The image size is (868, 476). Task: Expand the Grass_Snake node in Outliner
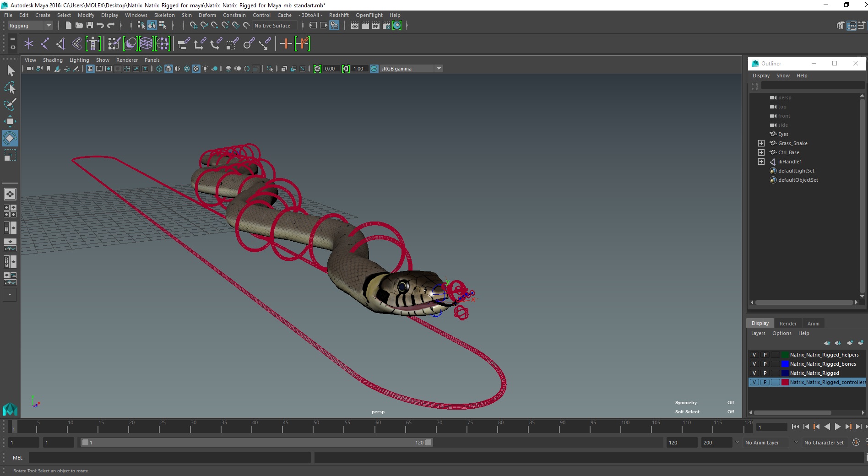(x=761, y=143)
